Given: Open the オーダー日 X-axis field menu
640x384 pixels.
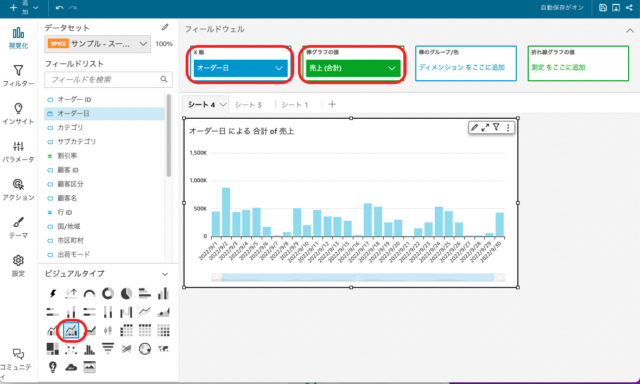Looking at the screenshot, I should pos(279,68).
